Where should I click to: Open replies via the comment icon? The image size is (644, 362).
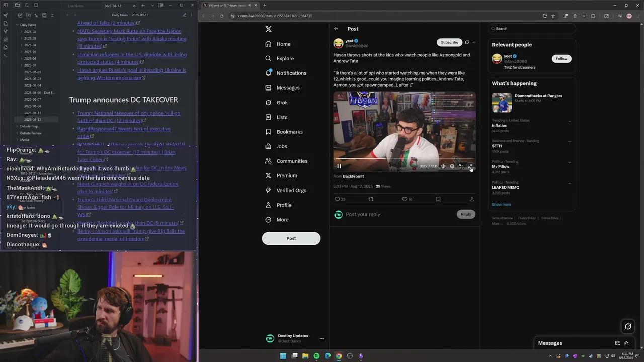pyautogui.click(x=337, y=199)
